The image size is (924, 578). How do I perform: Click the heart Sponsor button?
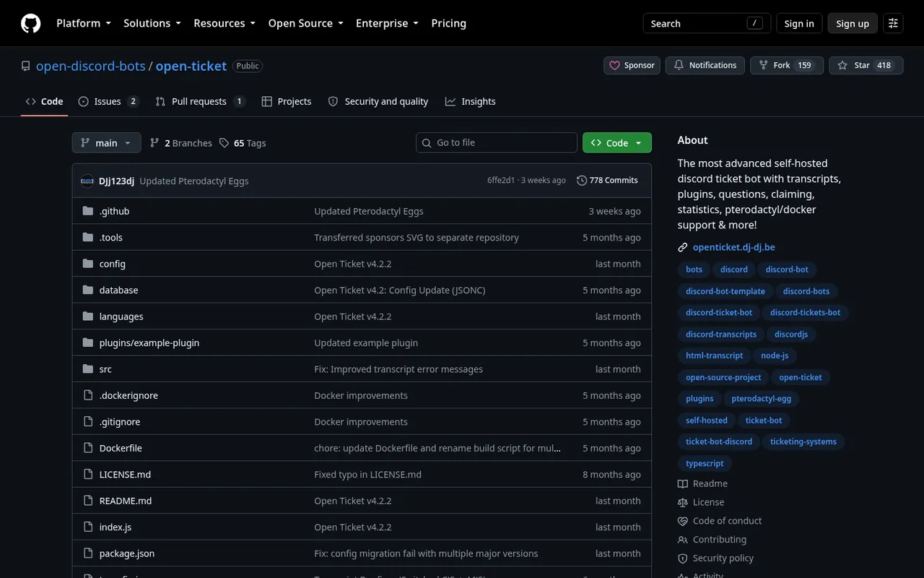pyautogui.click(x=632, y=65)
